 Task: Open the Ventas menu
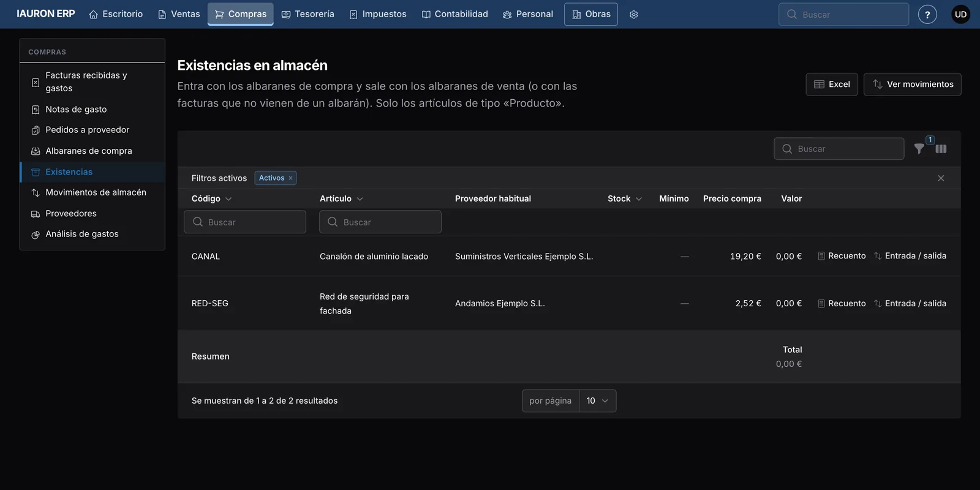pyautogui.click(x=179, y=14)
